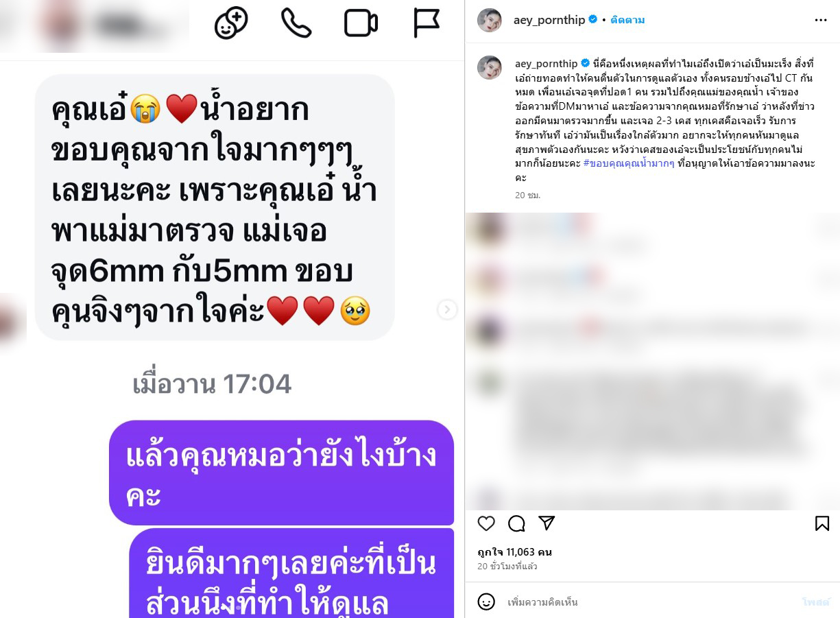
Task: Click the #ขอบคุณคุณน้ำมากๆ hashtag link
Action: coord(629,164)
